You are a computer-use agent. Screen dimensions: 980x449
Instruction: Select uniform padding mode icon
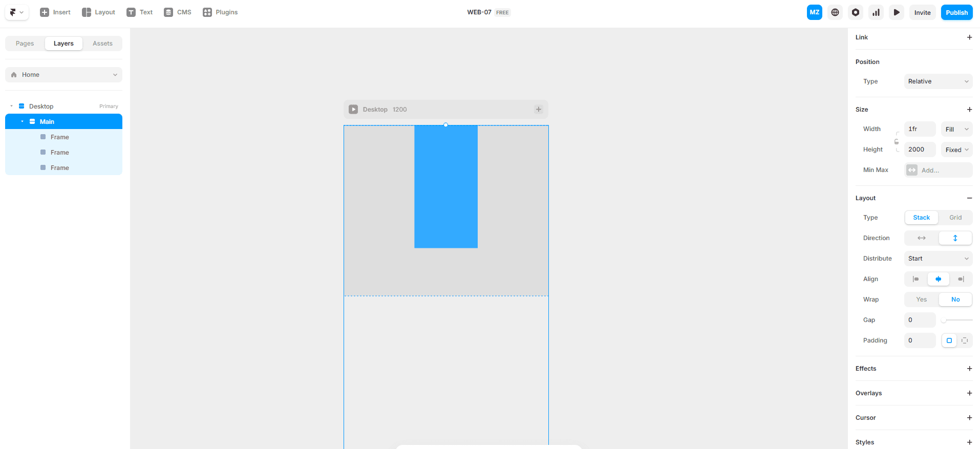pos(949,340)
